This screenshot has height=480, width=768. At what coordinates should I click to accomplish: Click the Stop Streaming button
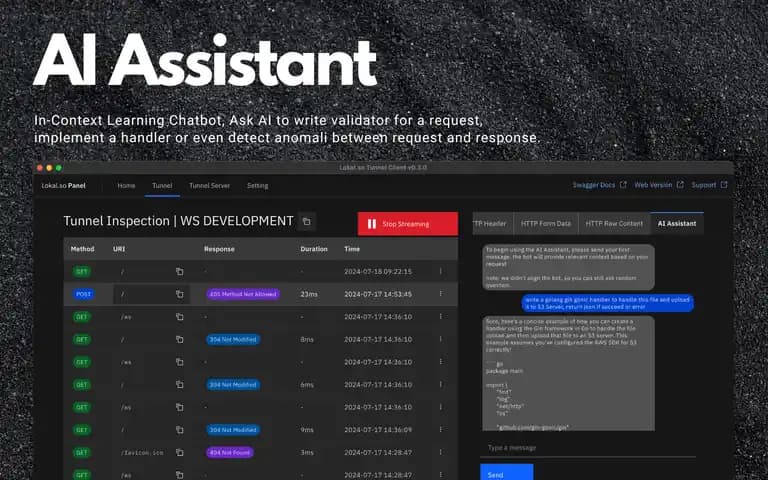pos(408,224)
